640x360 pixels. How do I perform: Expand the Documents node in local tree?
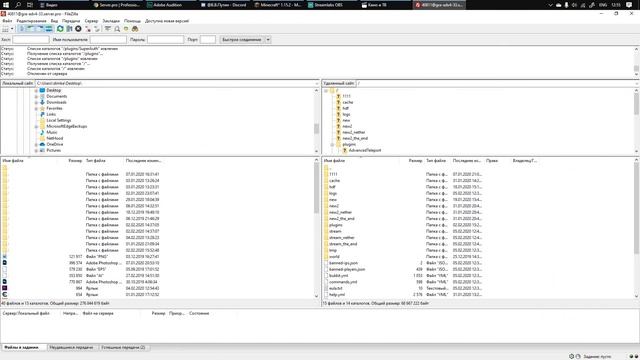(x=36, y=97)
